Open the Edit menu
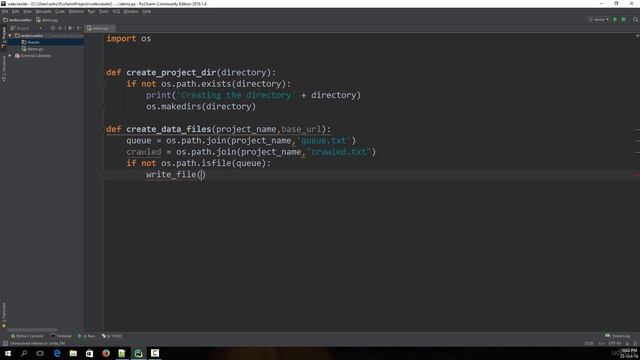Viewport: 640px width, 360px height. [x=16, y=11]
